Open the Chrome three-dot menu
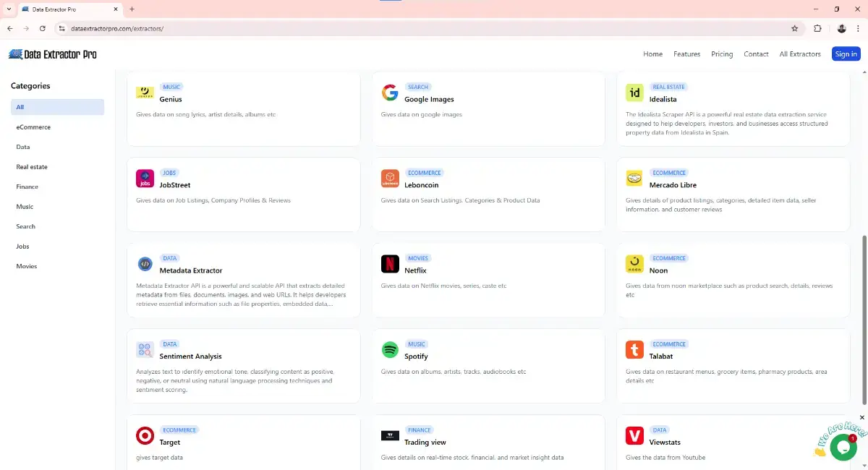The image size is (868, 470). pyautogui.click(x=859, y=28)
